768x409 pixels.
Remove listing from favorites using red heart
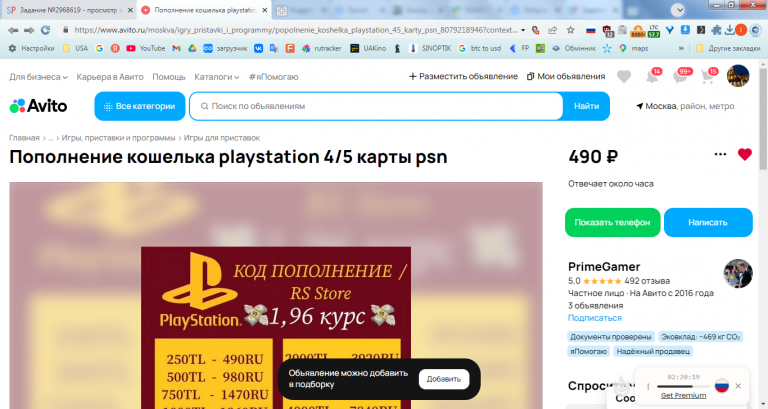[x=744, y=154]
